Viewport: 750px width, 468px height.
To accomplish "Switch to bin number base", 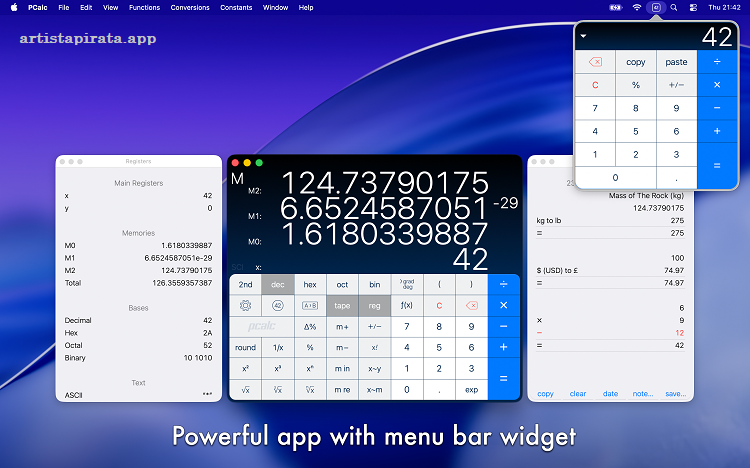I will point(375,284).
